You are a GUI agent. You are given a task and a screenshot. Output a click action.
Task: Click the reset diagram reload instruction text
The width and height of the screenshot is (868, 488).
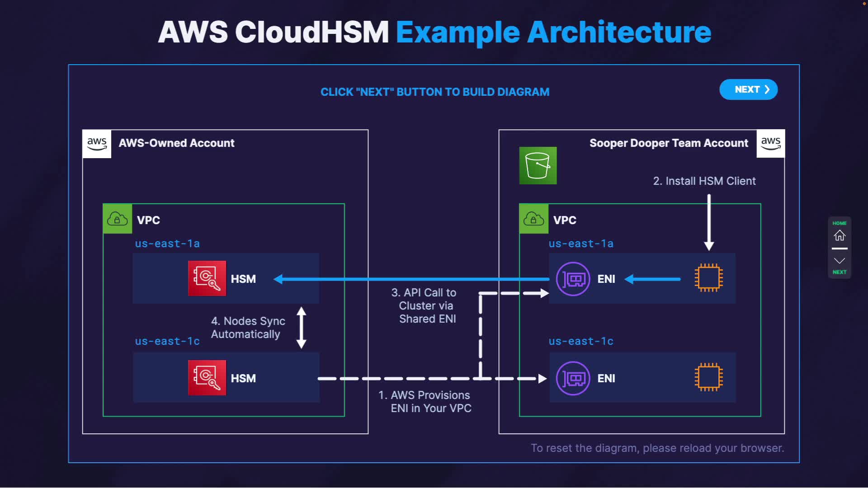pyautogui.click(x=657, y=448)
